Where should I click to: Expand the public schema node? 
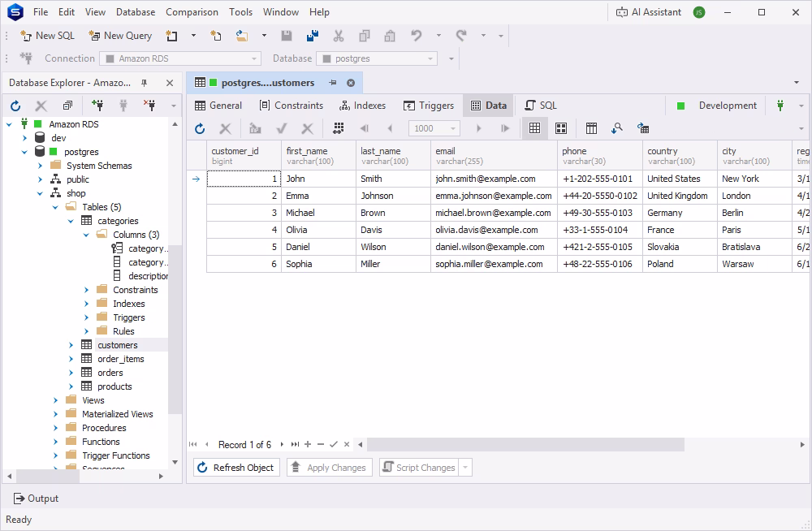(x=41, y=179)
